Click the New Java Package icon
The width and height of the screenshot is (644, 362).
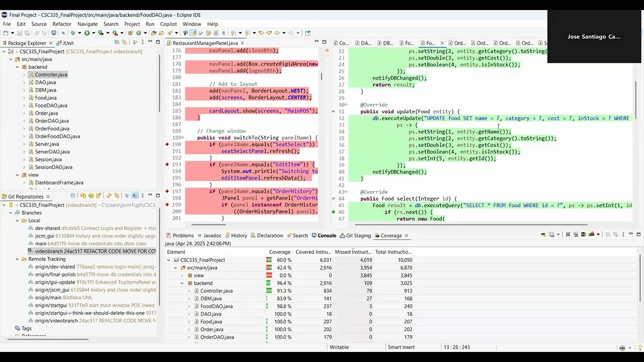130,33
